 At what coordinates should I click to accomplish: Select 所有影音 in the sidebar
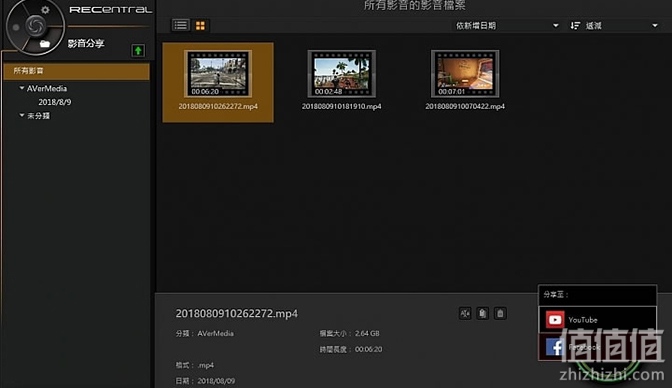click(77, 71)
